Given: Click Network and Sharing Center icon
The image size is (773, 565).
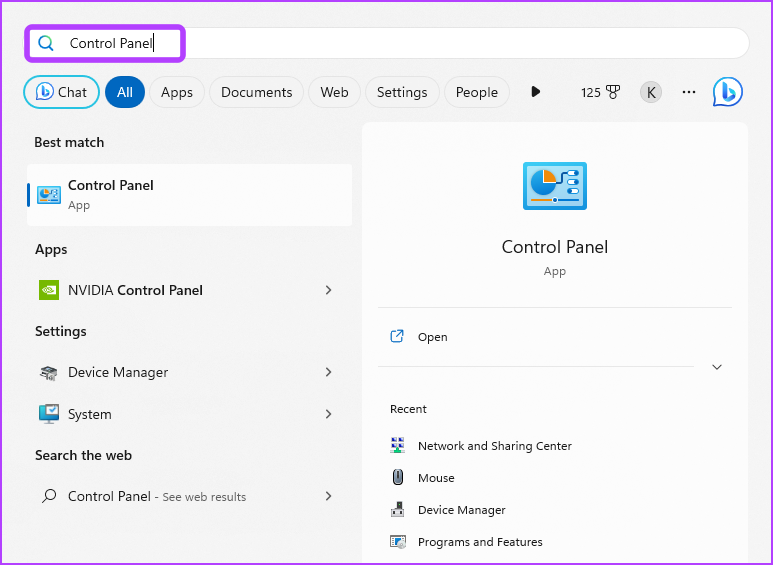Looking at the screenshot, I should (397, 445).
